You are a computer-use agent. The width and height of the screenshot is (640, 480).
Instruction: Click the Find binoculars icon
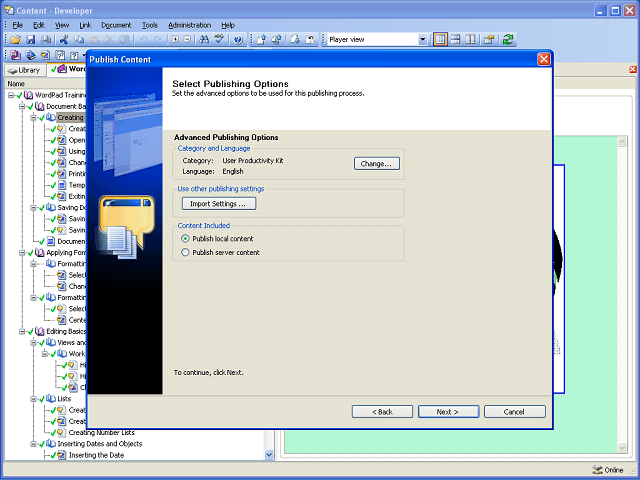click(204, 40)
